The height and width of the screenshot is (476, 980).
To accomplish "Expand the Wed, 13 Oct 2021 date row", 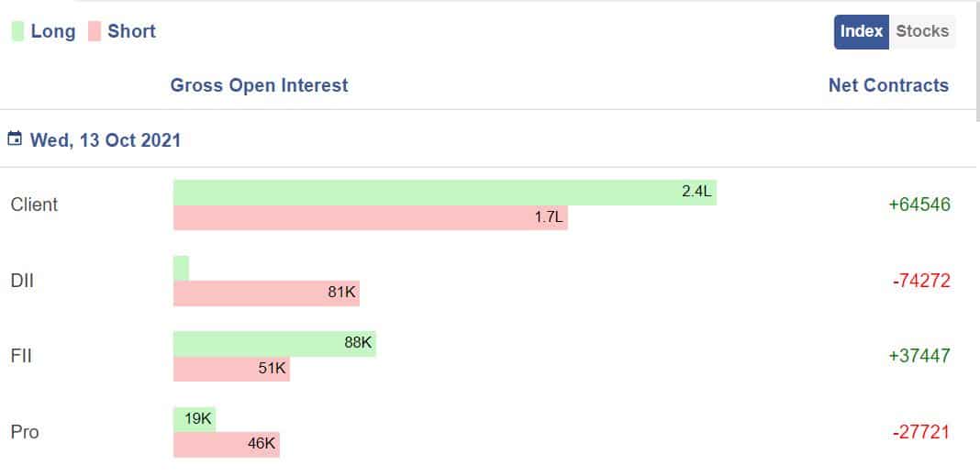I will tap(106, 140).
